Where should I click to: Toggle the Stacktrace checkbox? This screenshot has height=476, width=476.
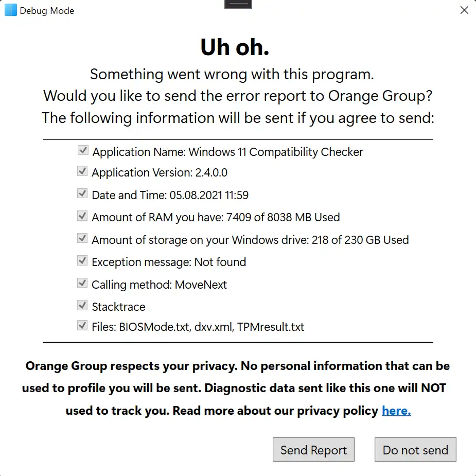(x=82, y=305)
